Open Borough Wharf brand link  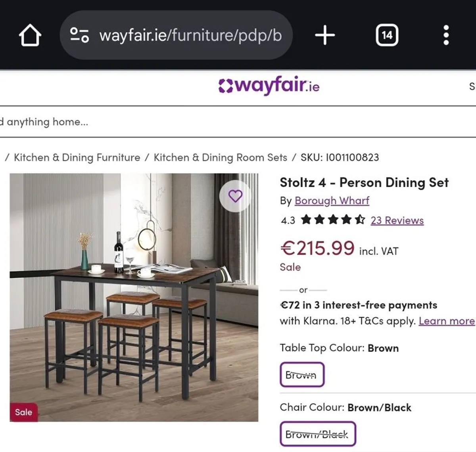pyautogui.click(x=332, y=201)
